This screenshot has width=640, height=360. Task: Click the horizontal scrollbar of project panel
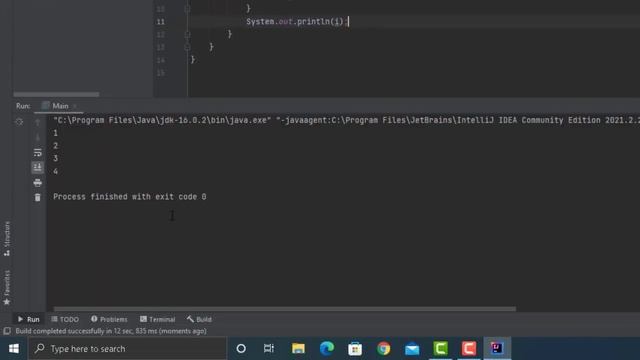coord(56,94)
